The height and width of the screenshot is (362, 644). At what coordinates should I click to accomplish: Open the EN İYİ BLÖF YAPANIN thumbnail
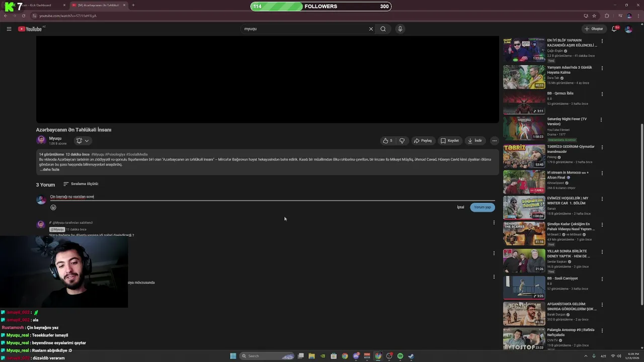524,50
